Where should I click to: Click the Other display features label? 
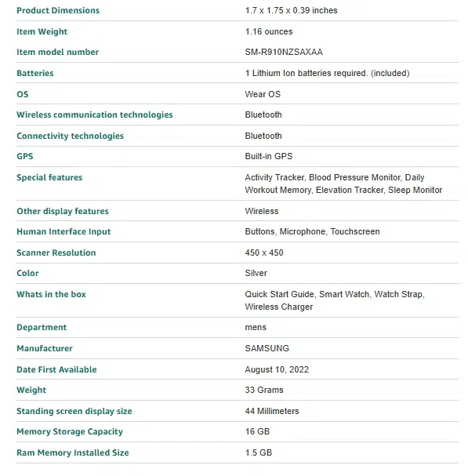63,211
